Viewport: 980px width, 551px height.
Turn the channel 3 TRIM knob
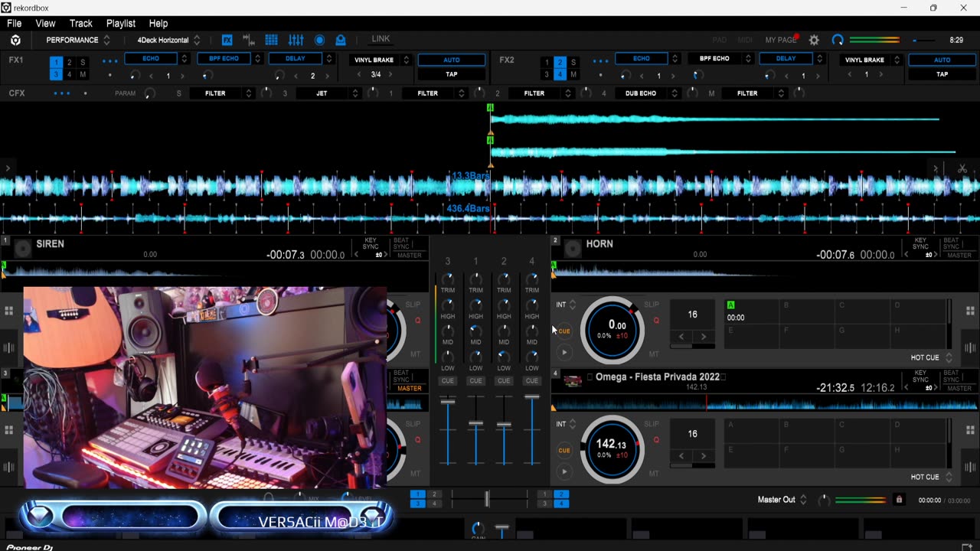448,279
